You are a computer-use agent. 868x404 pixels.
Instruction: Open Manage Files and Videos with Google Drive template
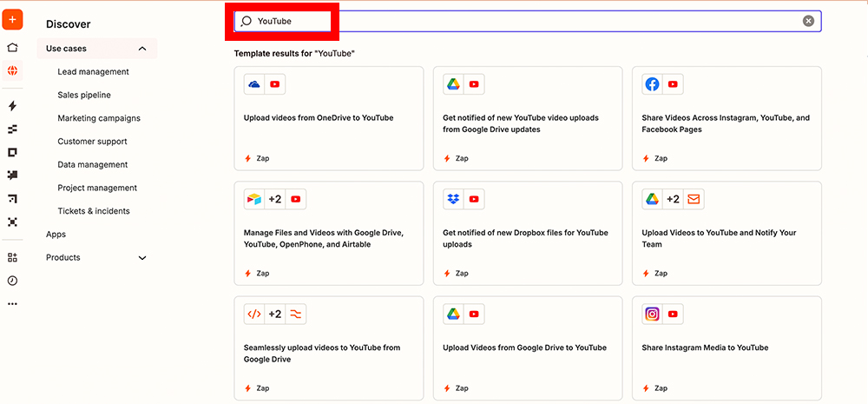(x=329, y=234)
